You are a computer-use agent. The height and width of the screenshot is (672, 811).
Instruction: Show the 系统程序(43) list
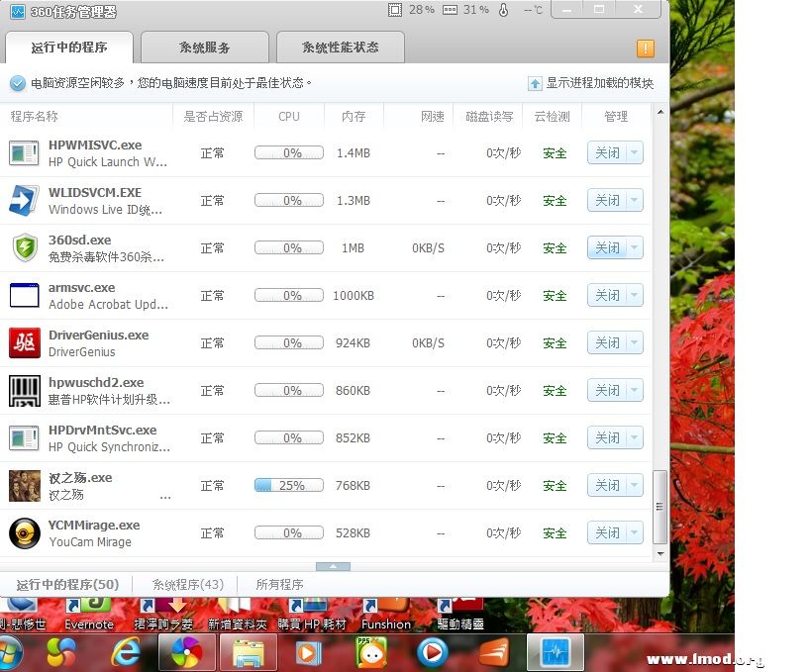[187, 585]
